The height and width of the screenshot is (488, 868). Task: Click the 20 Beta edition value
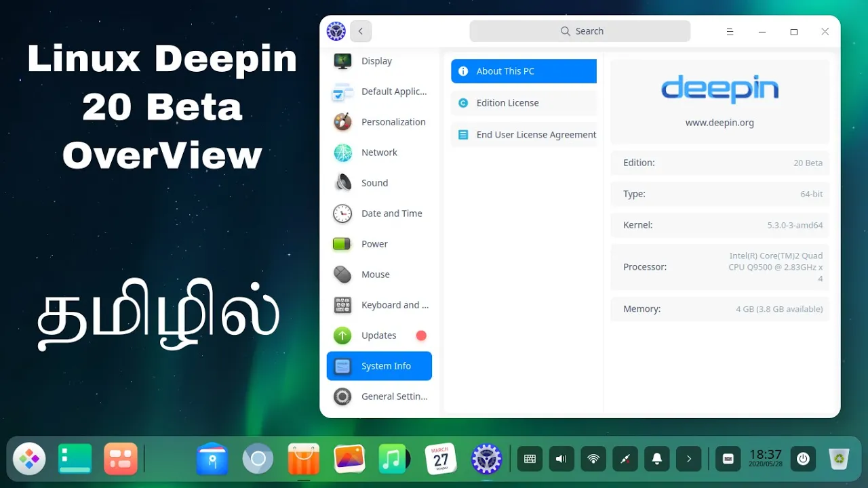pyautogui.click(x=808, y=163)
